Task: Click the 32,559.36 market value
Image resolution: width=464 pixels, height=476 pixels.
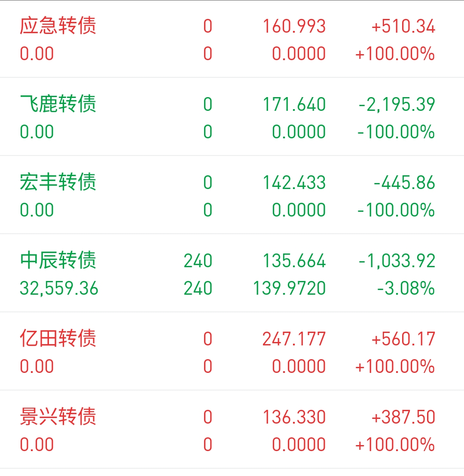Action: [59, 288]
